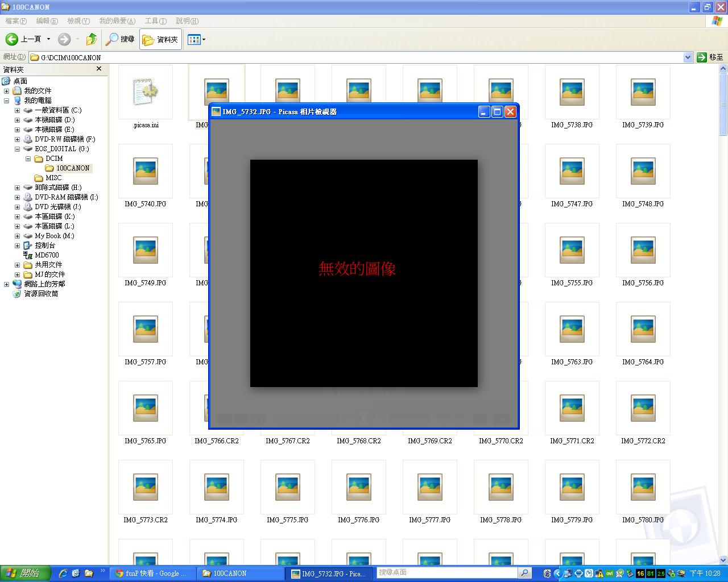Click the Back (上一頁) arrow icon
Screen dimensions: 728x582
tap(11, 39)
